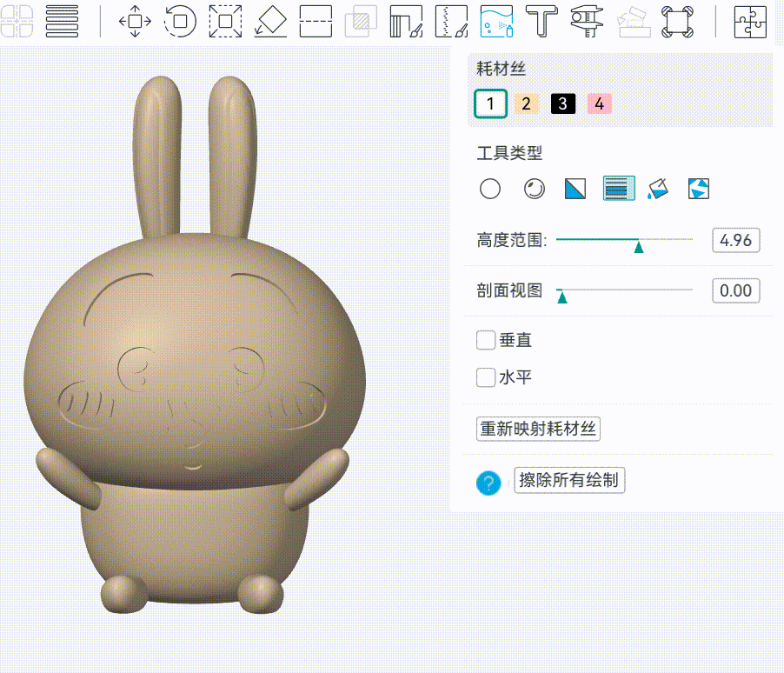784x673 pixels.
Task: Select the Move tool
Action: 135,21
